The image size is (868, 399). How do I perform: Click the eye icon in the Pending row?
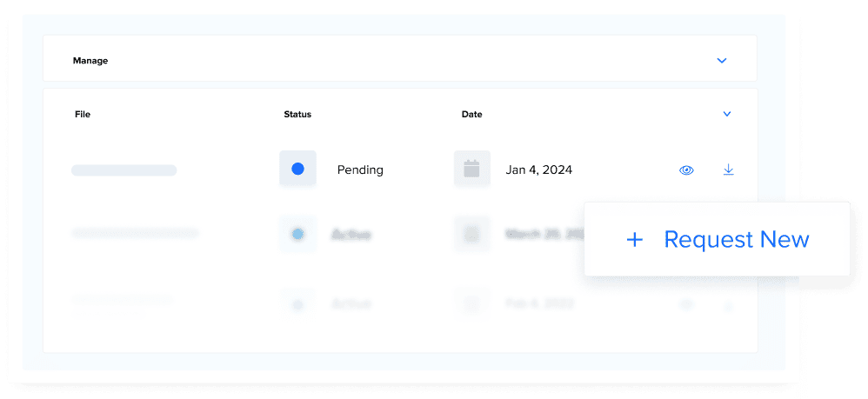click(686, 170)
